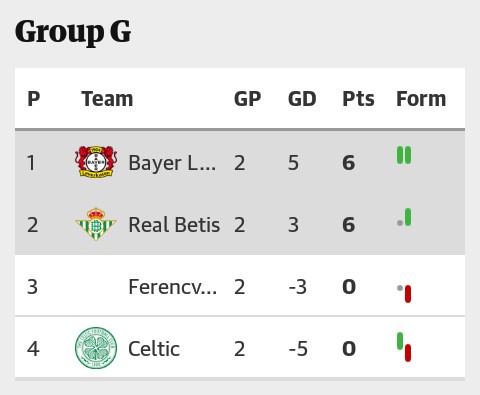Click Celtic's red loss form bar
Image resolution: width=480 pixels, height=395 pixels.
408,353
